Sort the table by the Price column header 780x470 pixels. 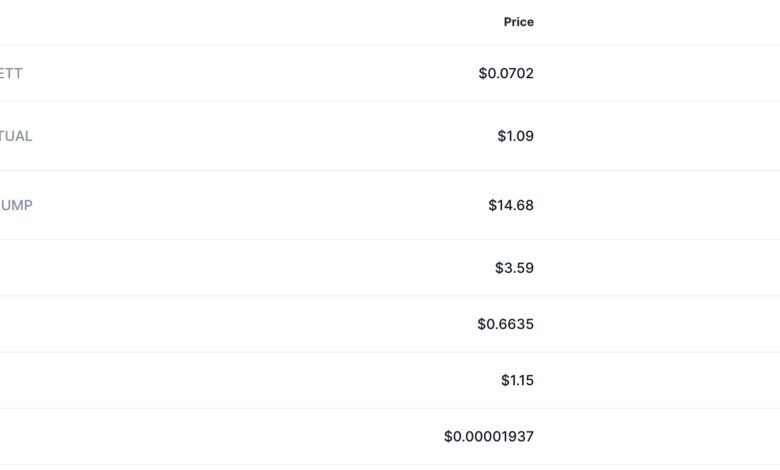(x=518, y=22)
